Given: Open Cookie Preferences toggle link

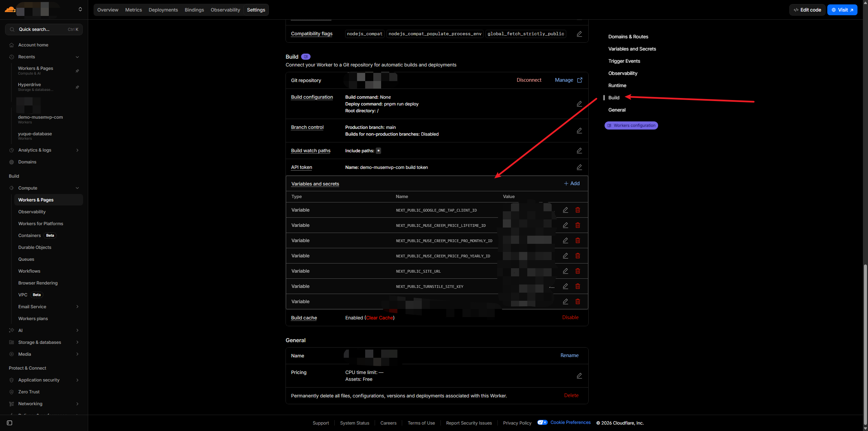Looking at the screenshot, I should pyautogui.click(x=570, y=422).
